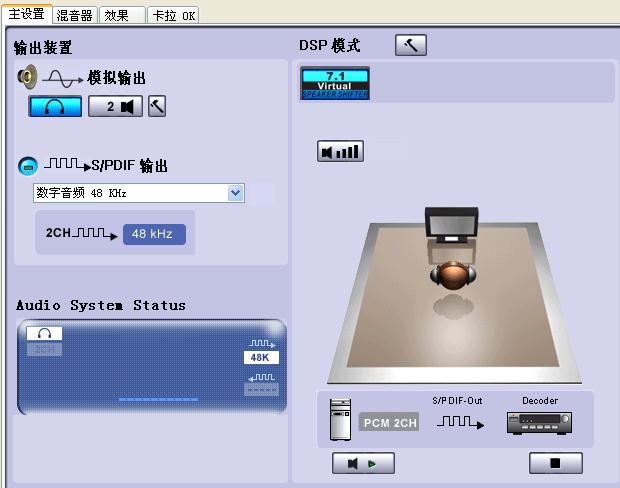Click the PCM 2CH indicator
The height and width of the screenshot is (488, 620).
pyautogui.click(x=389, y=423)
